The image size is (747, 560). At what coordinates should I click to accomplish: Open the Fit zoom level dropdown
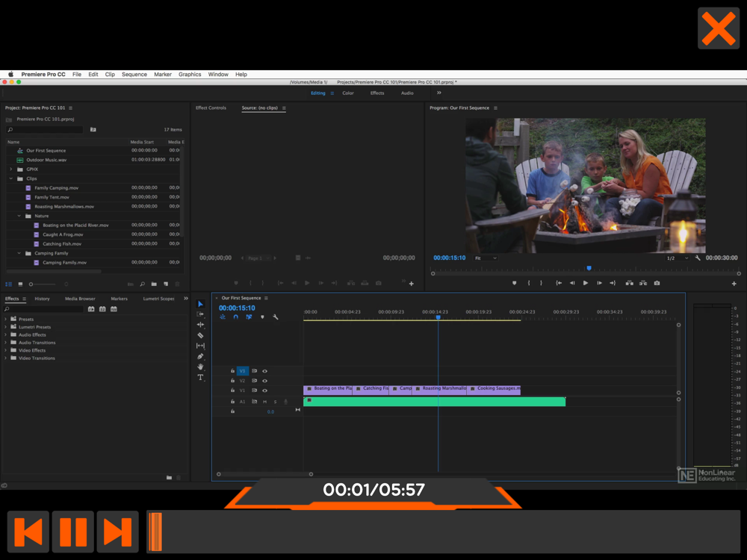[486, 258]
